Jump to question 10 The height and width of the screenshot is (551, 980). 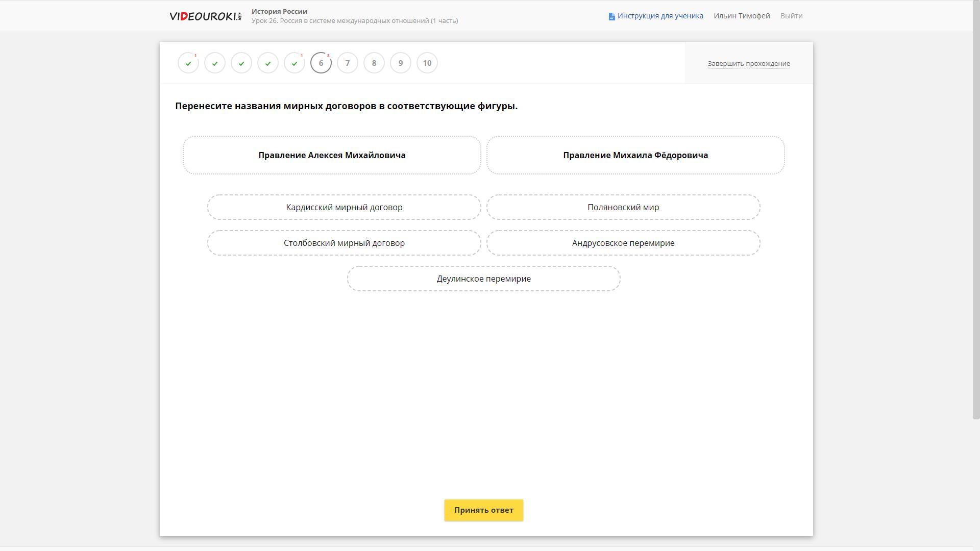click(427, 63)
